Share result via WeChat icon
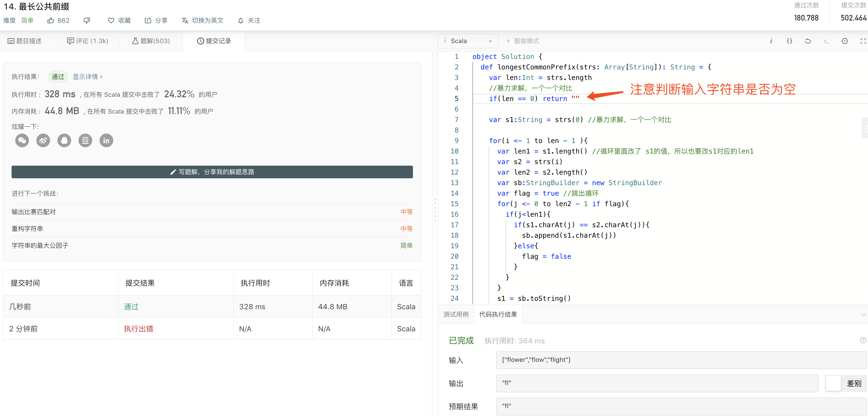The height and width of the screenshot is (416, 868). pyautogui.click(x=22, y=141)
